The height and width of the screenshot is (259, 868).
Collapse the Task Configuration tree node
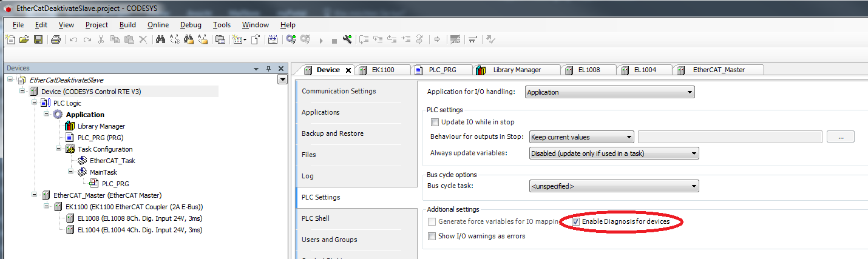click(59, 149)
